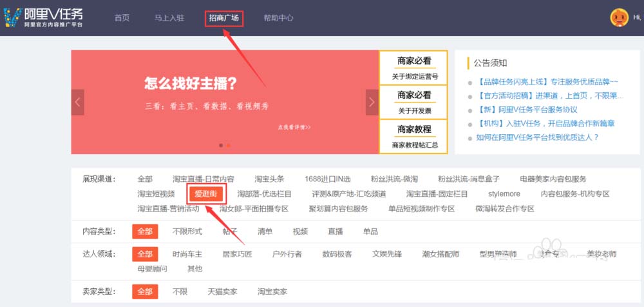Choose 美妆老师 talent field
644x307 pixels.
point(601,254)
